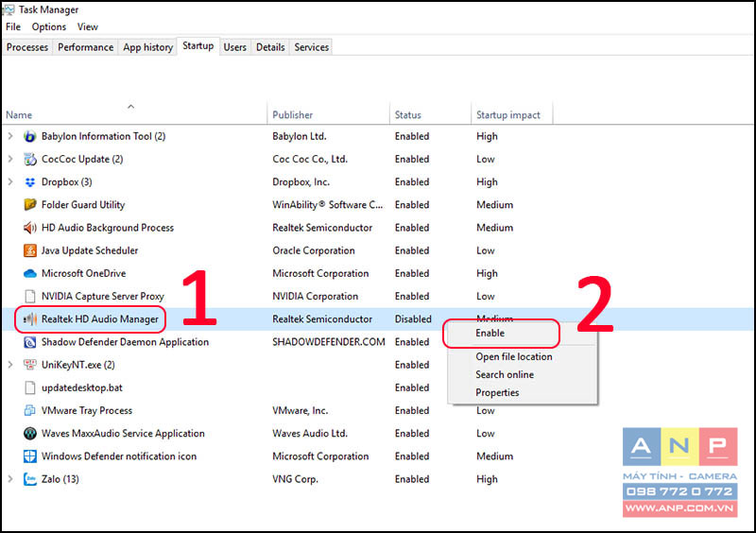This screenshot has width=756, height=533.
Task: Expand the Babylon Information Tool group
Action: [10, 136]
